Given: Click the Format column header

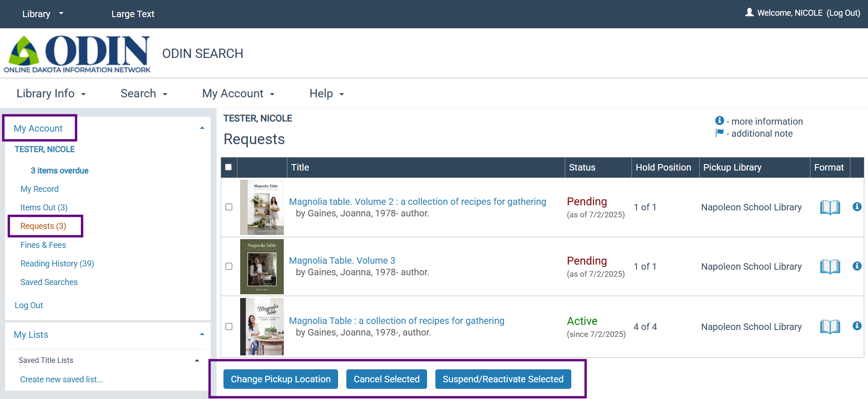Looking at the screenshot, I should (830, 167).
